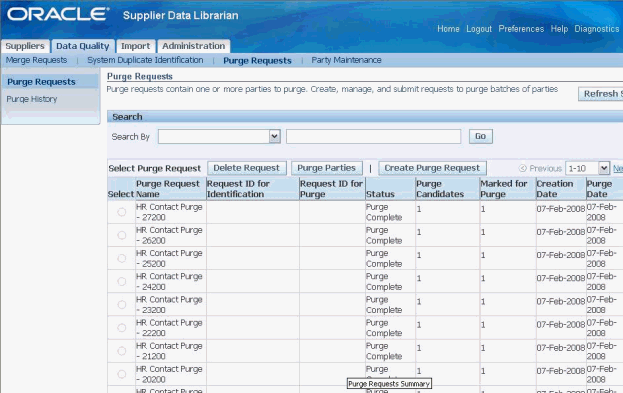This screenshot has width=623, height=393.
Task: Select radio button for HR Contact Purge - 26200
Action: pyautogui.click(x=122, y=235)
